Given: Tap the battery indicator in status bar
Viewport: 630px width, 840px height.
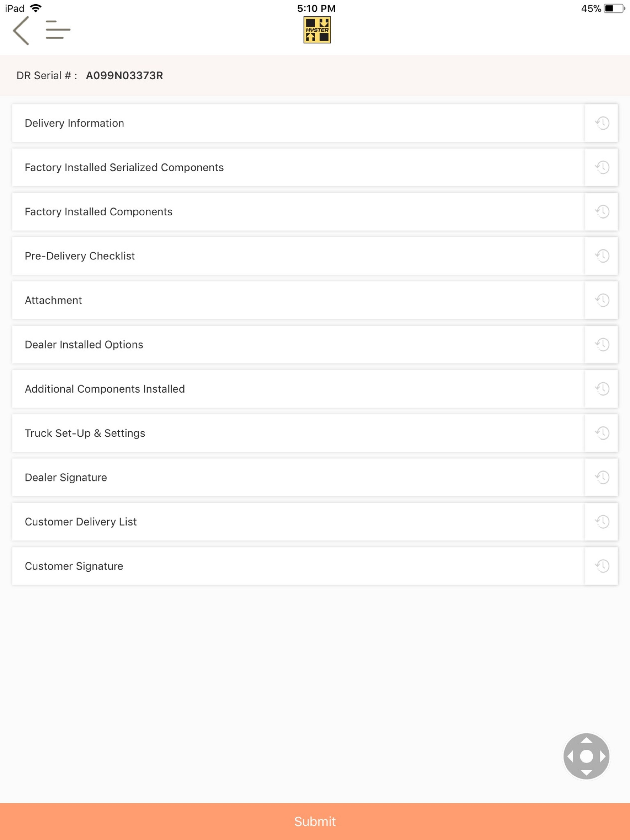Looking at the screenshot, I should [x=614, y=8].
